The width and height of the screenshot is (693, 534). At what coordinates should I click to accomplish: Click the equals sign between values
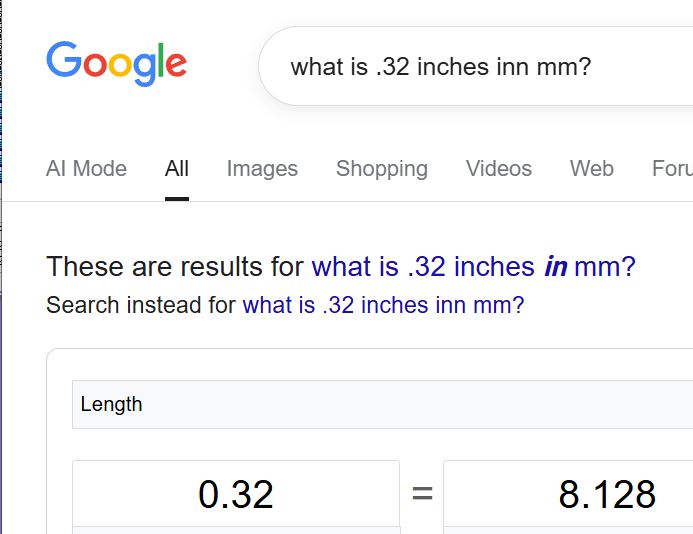pyautogui.click(x=422, y=493)
